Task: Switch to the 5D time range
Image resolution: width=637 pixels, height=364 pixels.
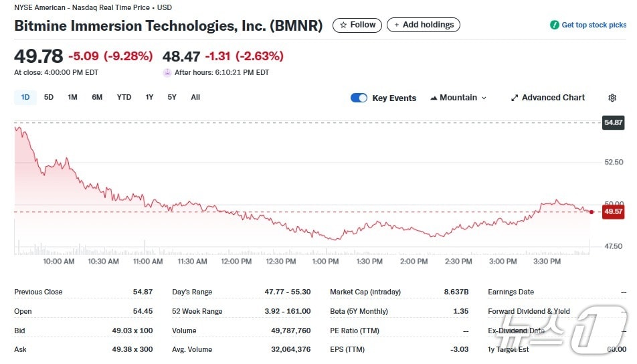Action: pos(49,97)
